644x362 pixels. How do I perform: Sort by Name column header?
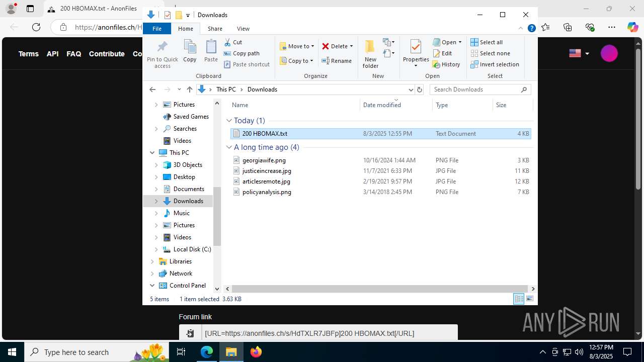(295, 105)
